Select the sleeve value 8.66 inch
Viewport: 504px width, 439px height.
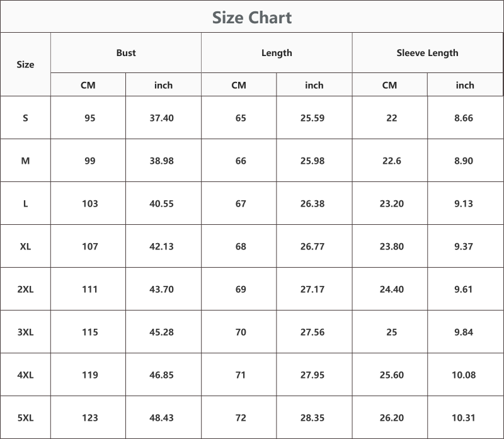[x=464, y=118]
